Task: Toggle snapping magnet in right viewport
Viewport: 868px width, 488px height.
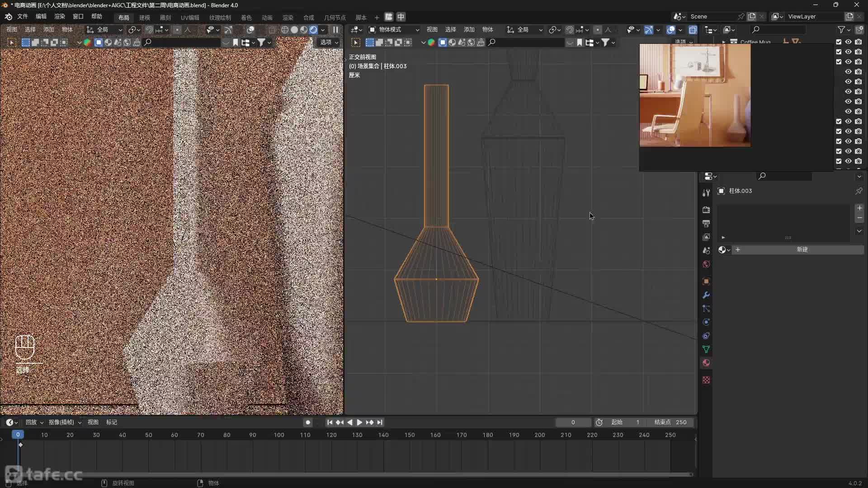Action: point(570,30)
